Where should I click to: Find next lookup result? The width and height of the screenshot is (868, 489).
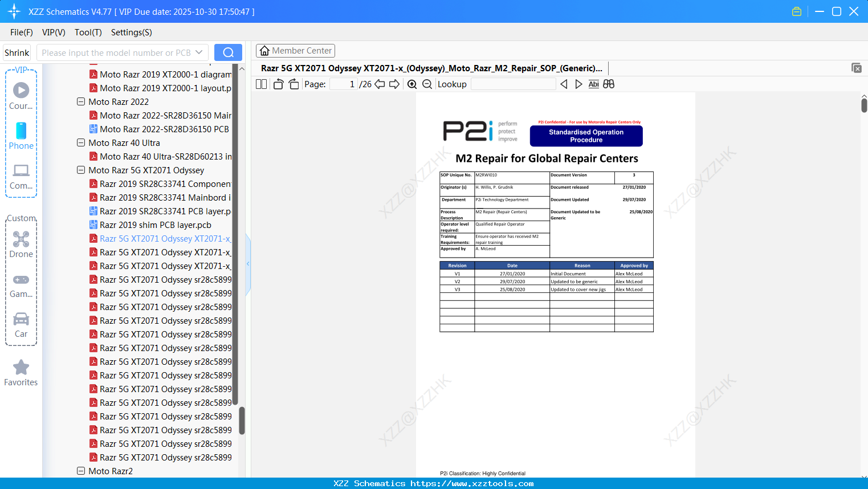(x=578, y=84)
